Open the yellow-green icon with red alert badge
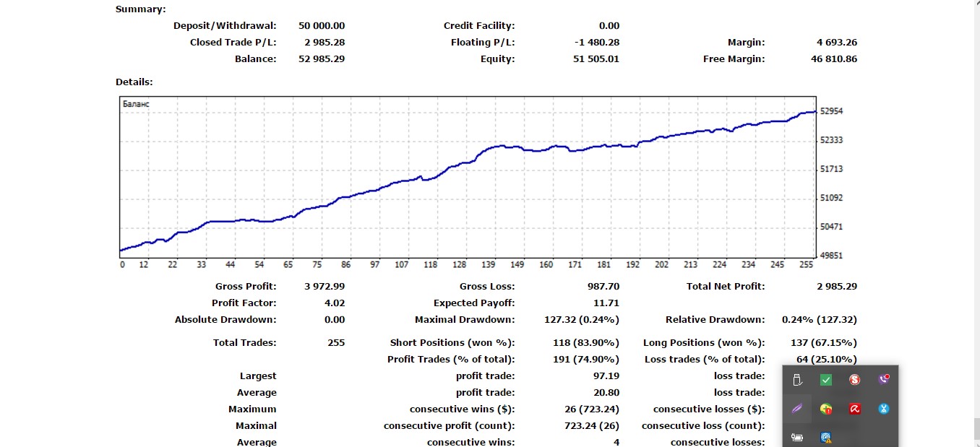This screenshot has width=980, height=447. (x=826, y=409)
